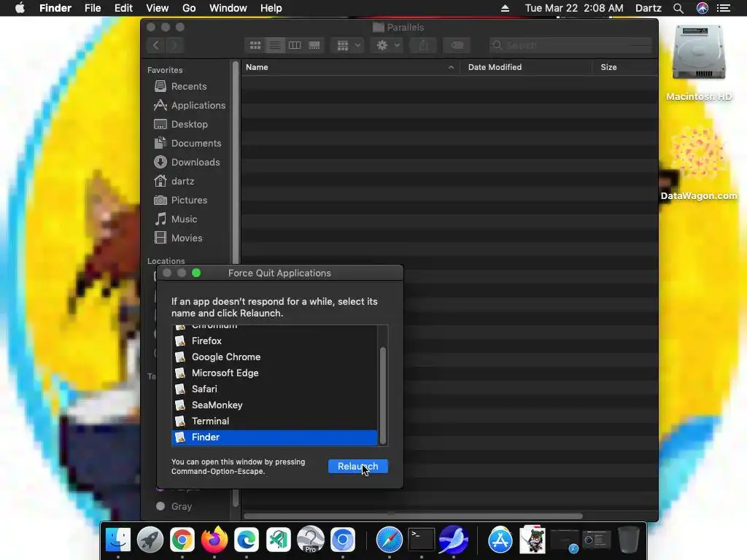Sort by Date Modified column

[526, 67]
